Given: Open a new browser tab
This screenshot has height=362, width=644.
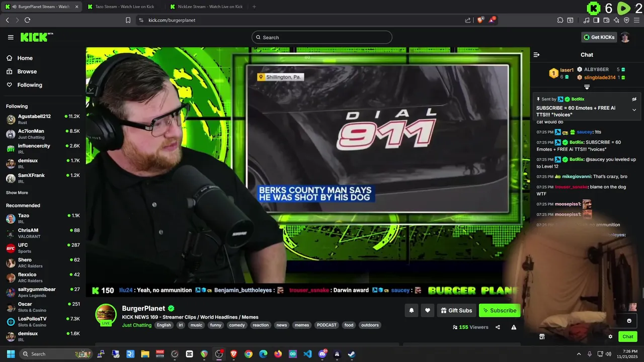Looking at the screenshot, I should pyautogui.click(x=254, y=7).
